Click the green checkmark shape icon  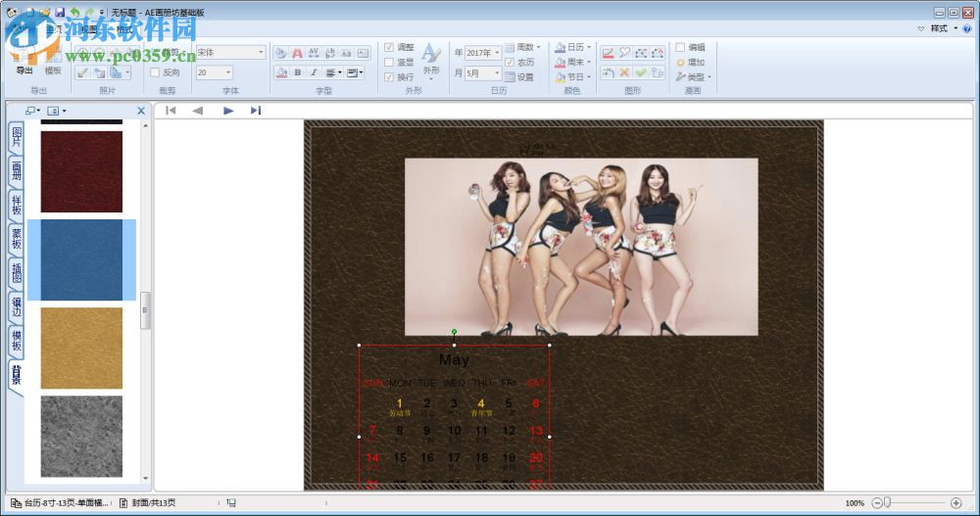coord(640,72)
